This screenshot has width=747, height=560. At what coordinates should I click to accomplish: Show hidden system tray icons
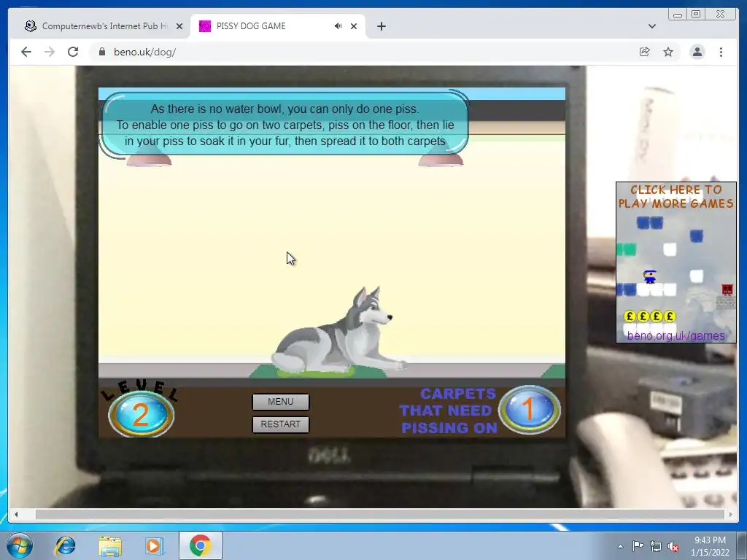pyautogui.click(x=620, y=546)
